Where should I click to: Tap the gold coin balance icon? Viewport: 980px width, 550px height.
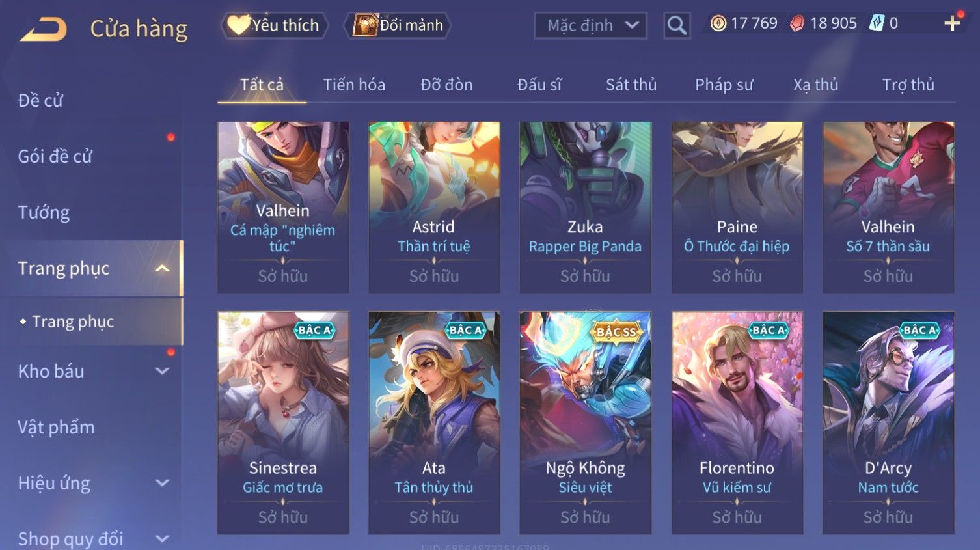[x=718, y=24]
